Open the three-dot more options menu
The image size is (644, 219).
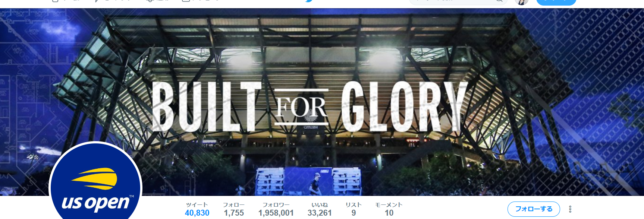[x=570, y=209]
